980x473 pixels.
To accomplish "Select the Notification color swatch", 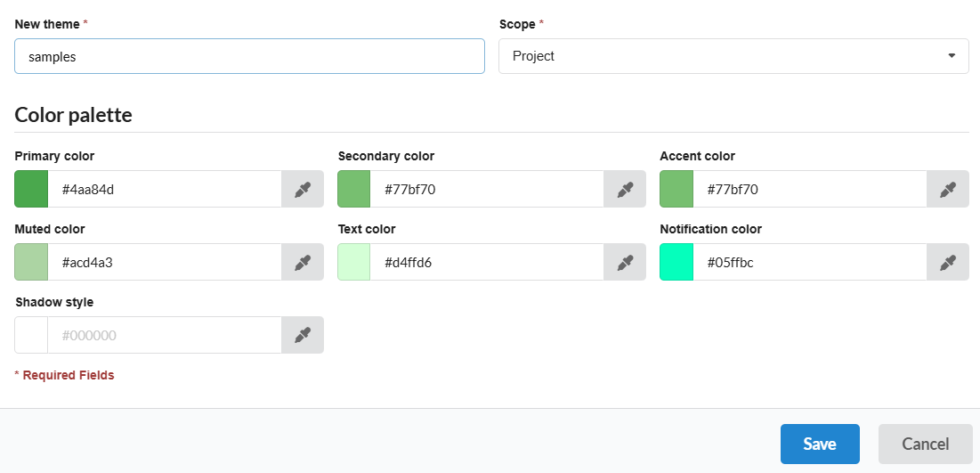I will pos(676,262).
